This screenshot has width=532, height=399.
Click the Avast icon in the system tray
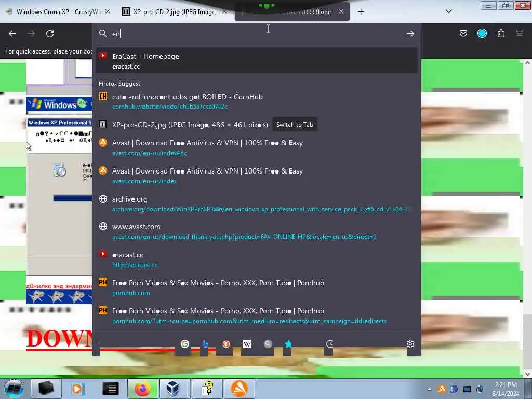click(442, 389)
